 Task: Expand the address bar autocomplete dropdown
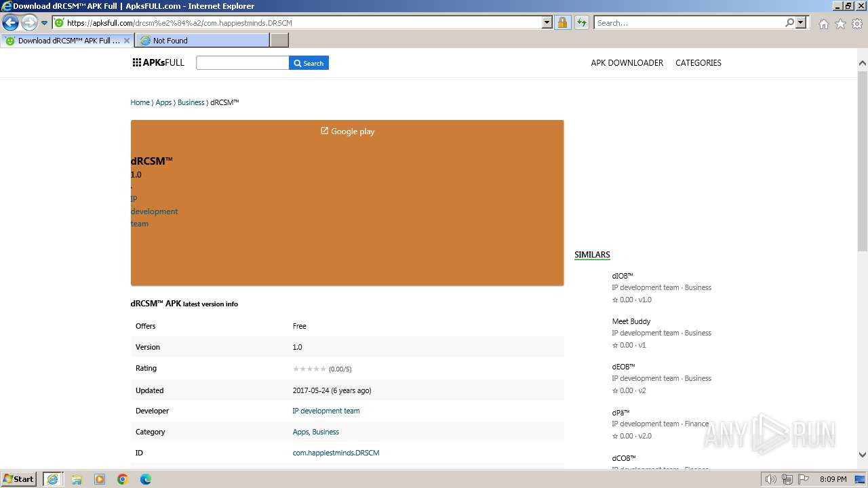(x=547, y=23)
